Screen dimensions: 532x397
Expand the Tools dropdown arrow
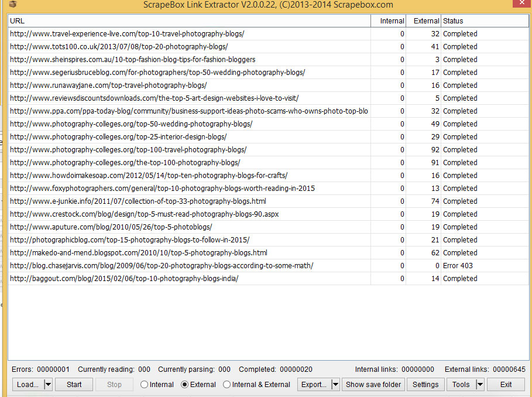[x=479, y=385]
